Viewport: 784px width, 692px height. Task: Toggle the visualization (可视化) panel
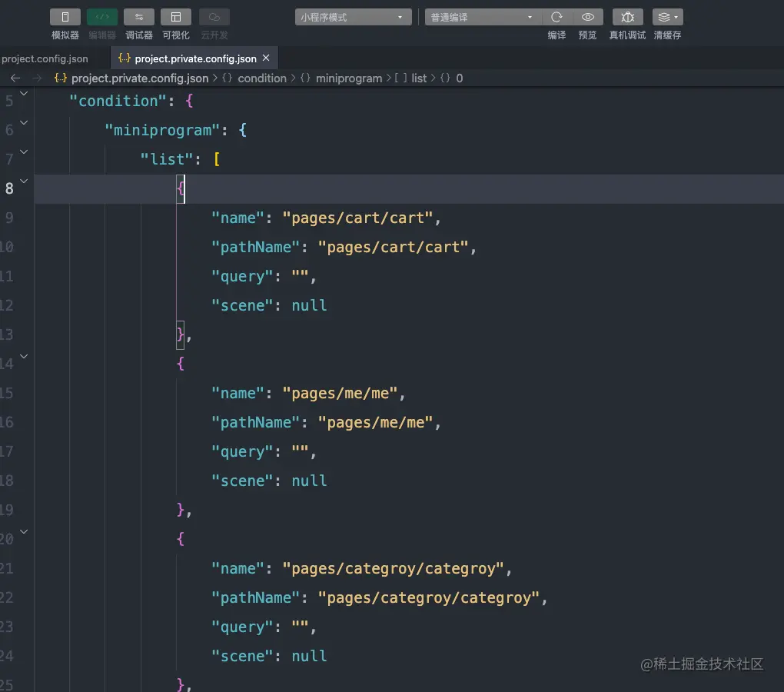coord(176,17)
